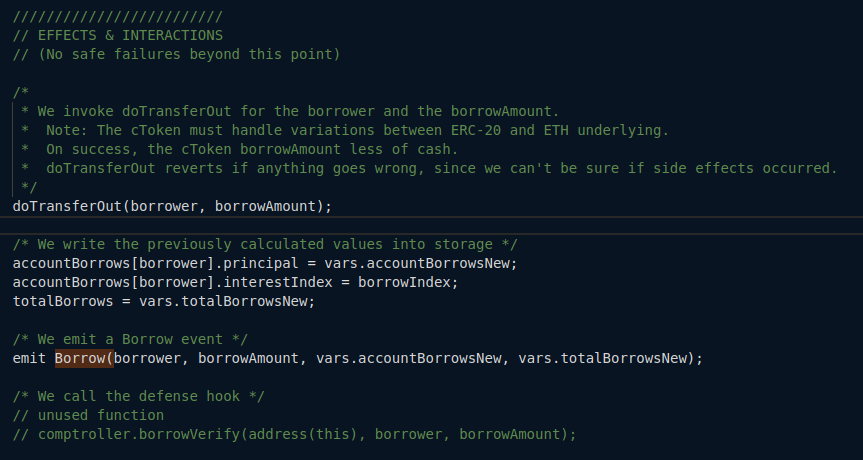Screen dimensions: 863x460
Task: Click the "We invoke doTransferOut" comment line
Action: point(290,111)
